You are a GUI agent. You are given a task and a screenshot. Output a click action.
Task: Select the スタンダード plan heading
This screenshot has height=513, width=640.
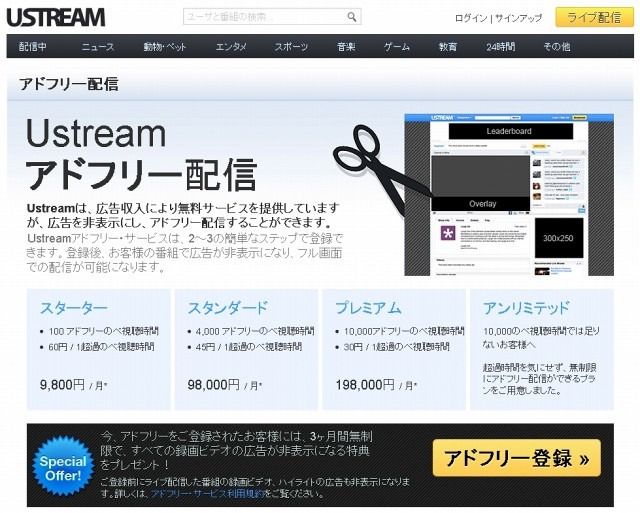[x=227, y=308]
